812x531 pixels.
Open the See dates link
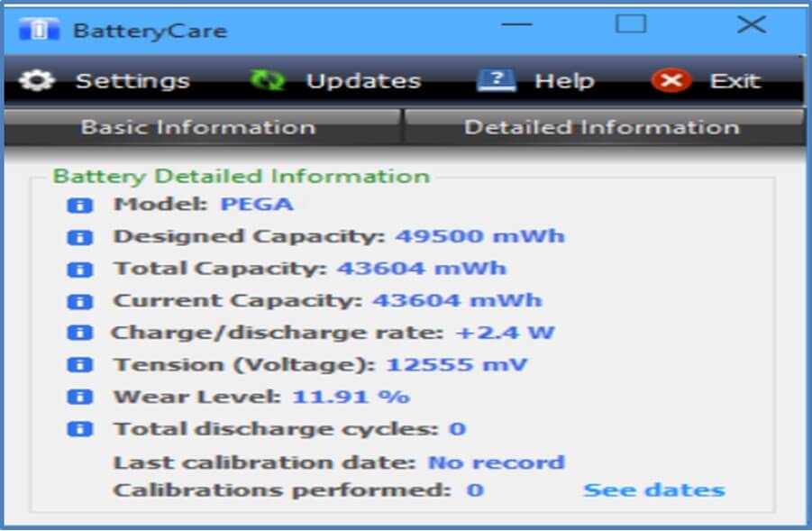(x=654, y=490)
